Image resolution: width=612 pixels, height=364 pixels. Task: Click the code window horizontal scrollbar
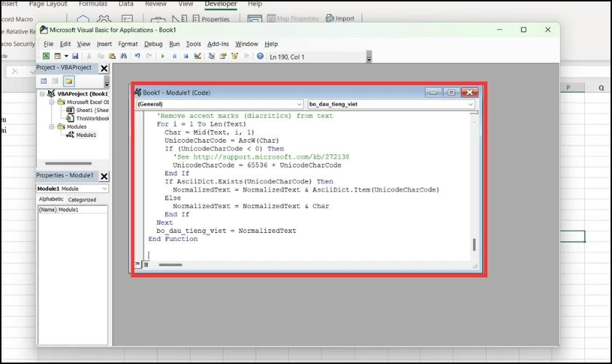tap(170, 265)
